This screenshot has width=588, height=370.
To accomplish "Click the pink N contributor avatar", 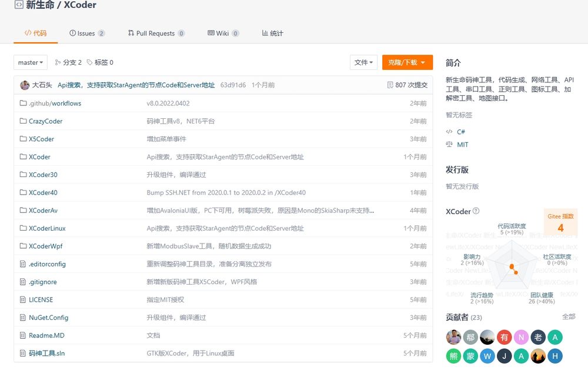I will point(521,337).
